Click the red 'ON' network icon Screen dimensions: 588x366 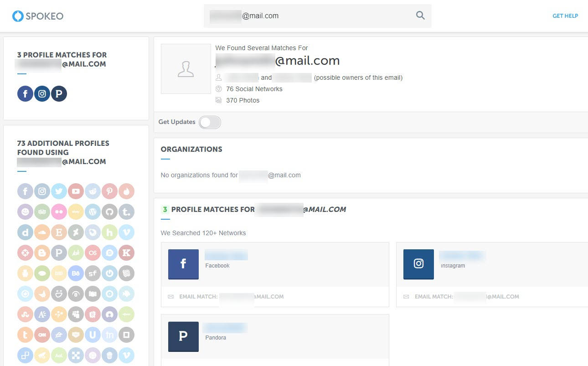tap(42, 335)
